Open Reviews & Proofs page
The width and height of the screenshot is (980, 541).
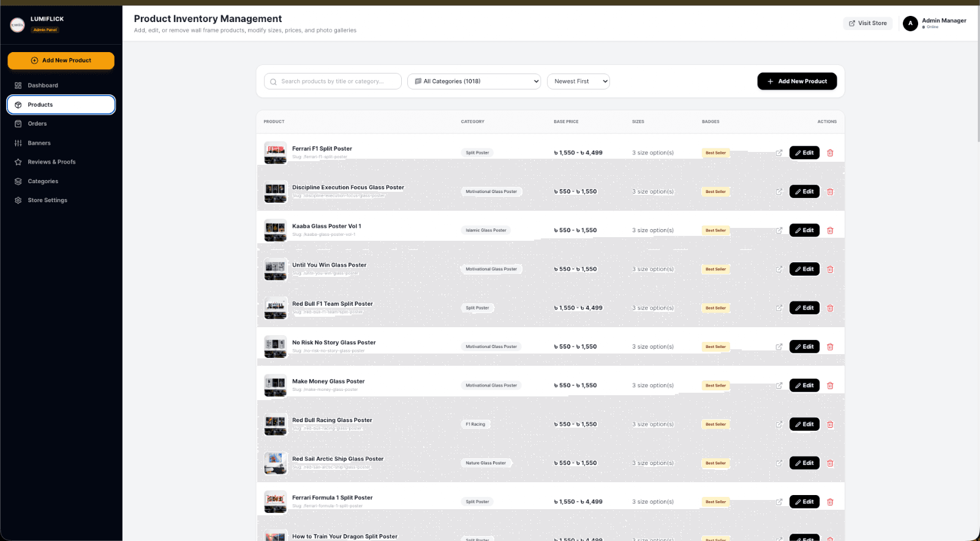[61, 162]
